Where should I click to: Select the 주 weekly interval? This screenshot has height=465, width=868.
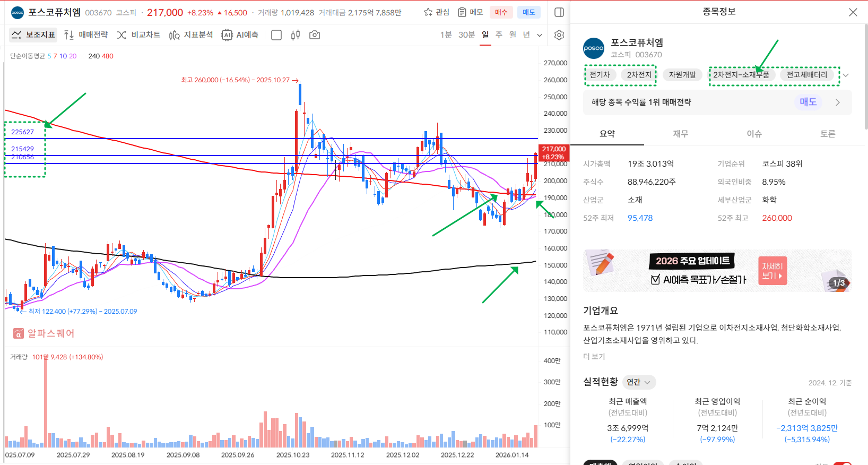[499, 35]
